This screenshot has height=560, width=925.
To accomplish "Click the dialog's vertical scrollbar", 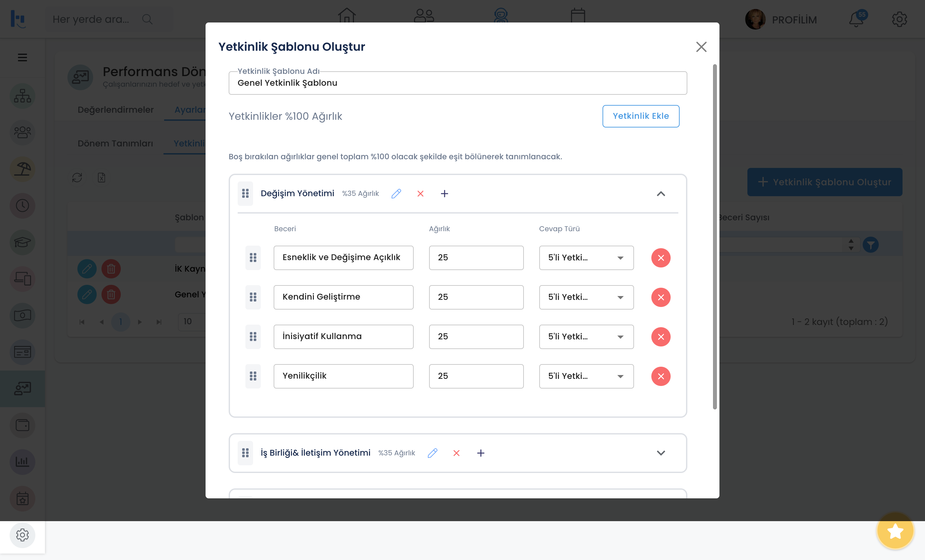I will [x=714, y=236].
